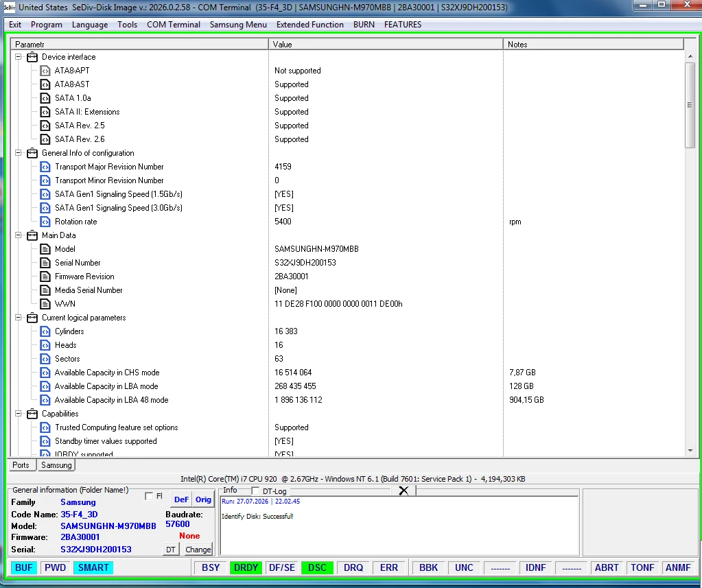The width and height of the screenshot is (702, 588).
Task: Collapse the Device interface tree node
Action: [x=19, y=57]
